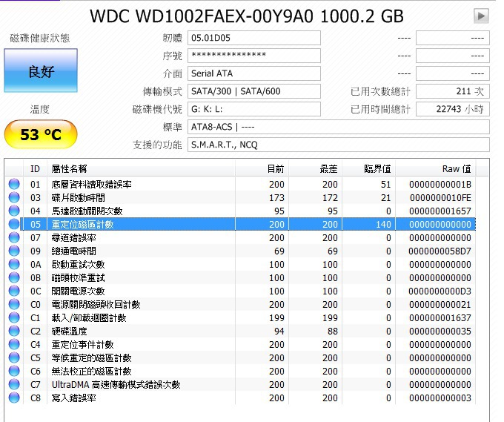Click the S.M.A.R.T., NCQ features field
Viewport: 504px width, 422px height.
click(x=339, y=145)
